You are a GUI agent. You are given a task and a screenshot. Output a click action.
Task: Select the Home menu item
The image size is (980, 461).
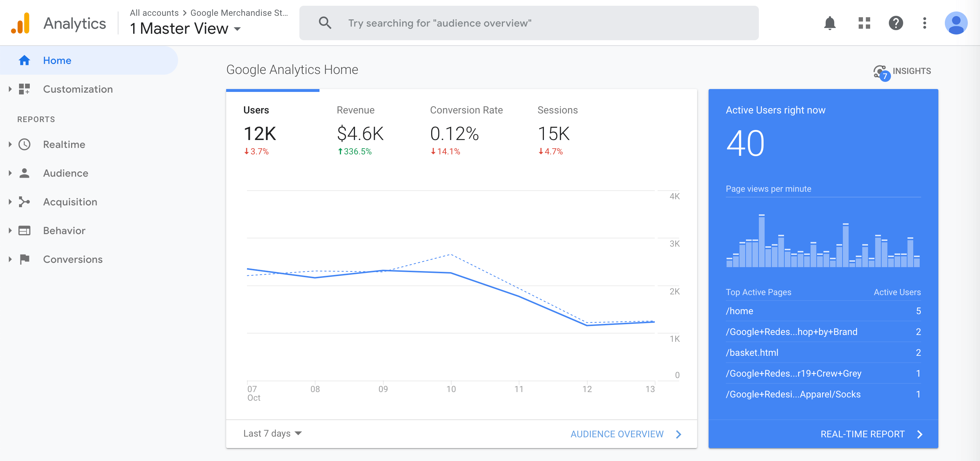click(89, 60)
